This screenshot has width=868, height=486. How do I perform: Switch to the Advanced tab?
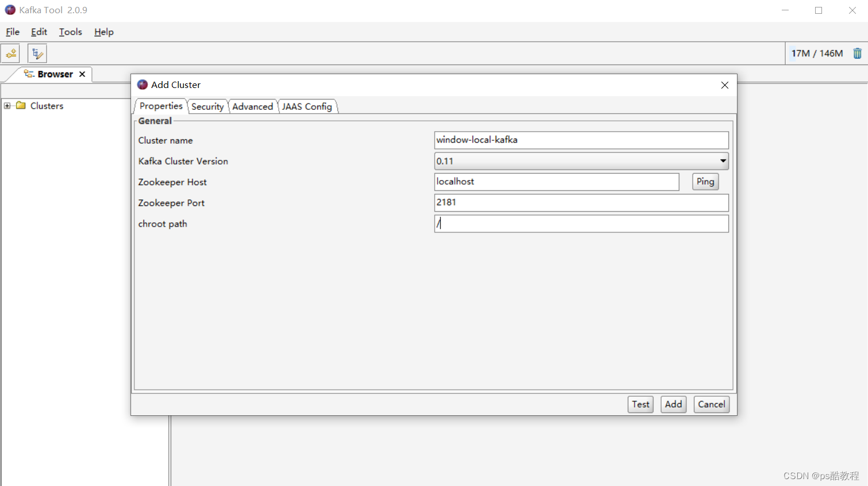252,106
